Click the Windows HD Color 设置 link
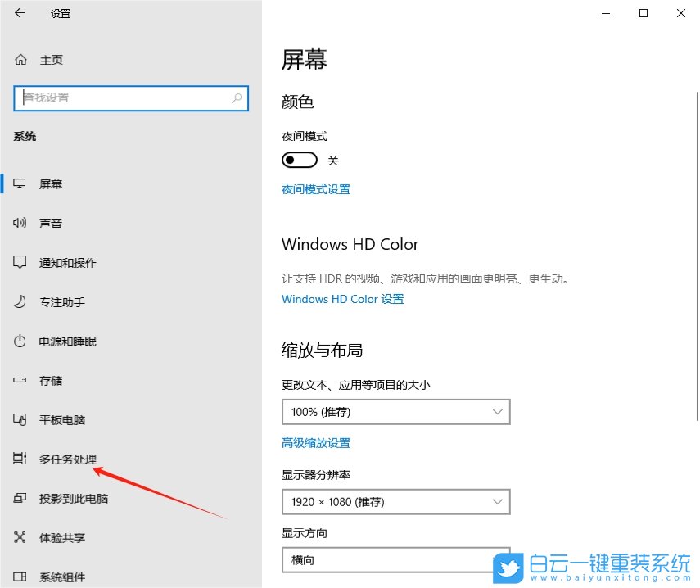 point(342,299)
